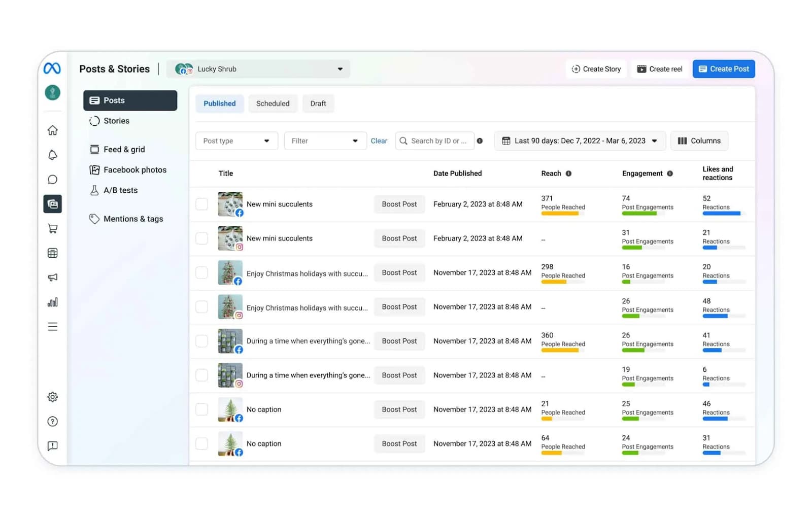Click the Create Post button
This screenshot has width=812, height=517.
[723, 69]
